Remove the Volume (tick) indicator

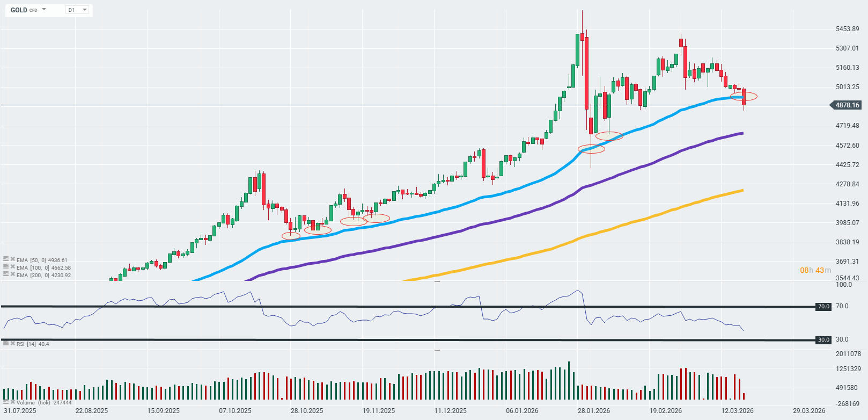[12, 402]
